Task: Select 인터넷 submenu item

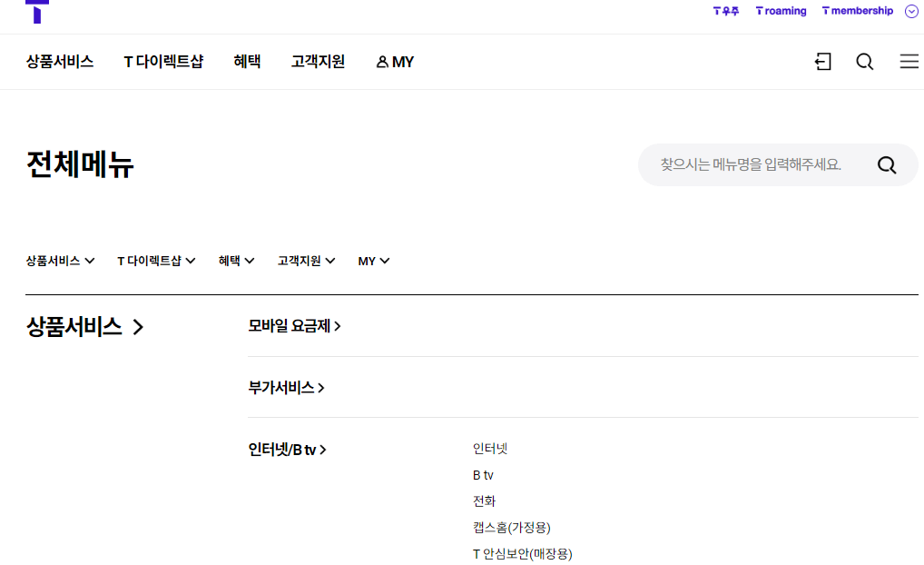Action: point(490,449)
